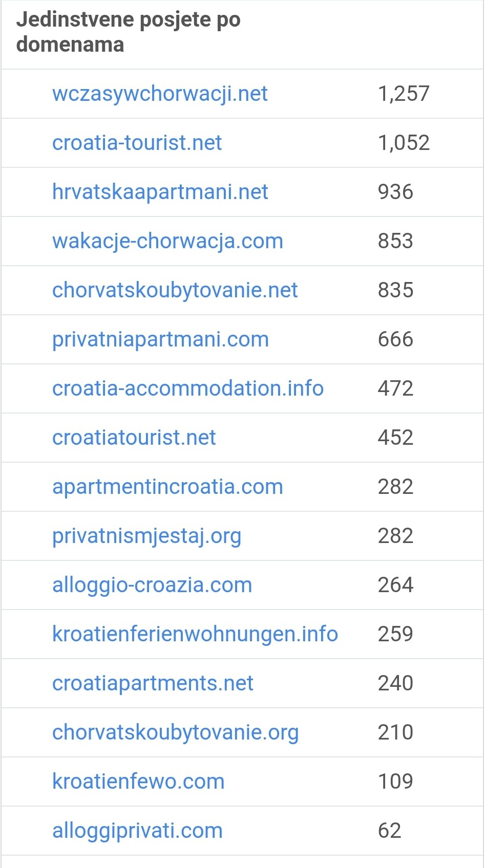Click the 666 visit count cell

(395, 339)
